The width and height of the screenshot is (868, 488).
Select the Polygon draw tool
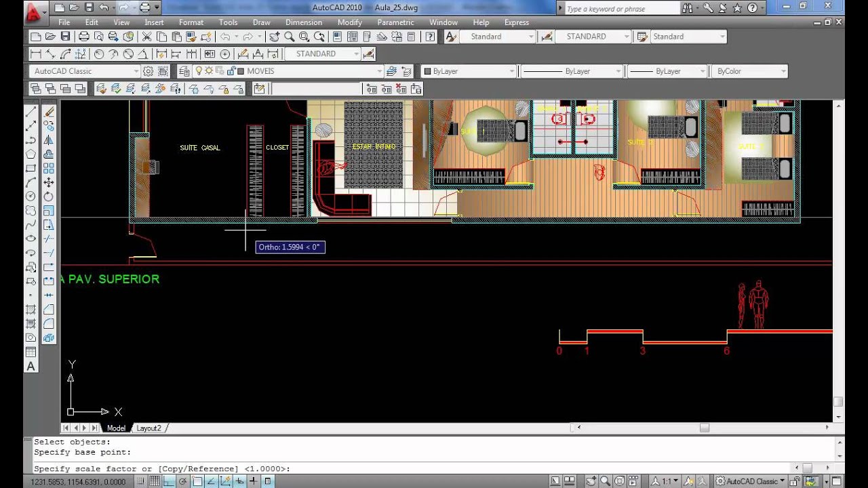click(x=31, y=155)
